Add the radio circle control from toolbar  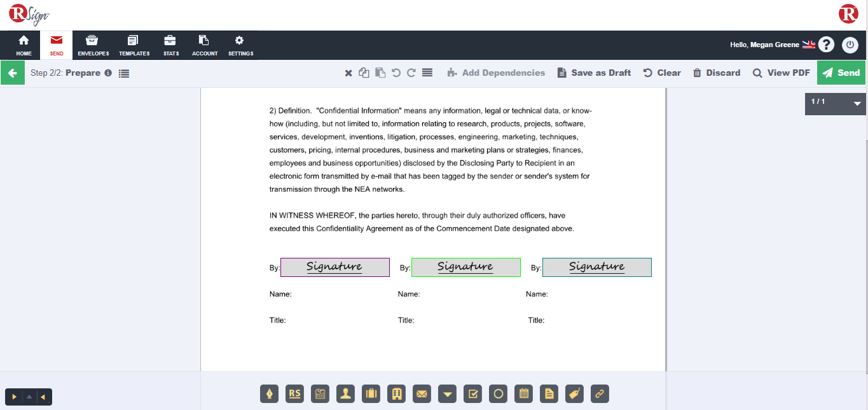(x=499, y=394)
